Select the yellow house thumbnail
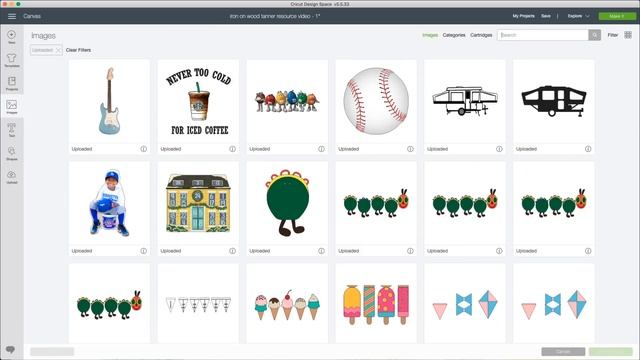 click(198, 203)
